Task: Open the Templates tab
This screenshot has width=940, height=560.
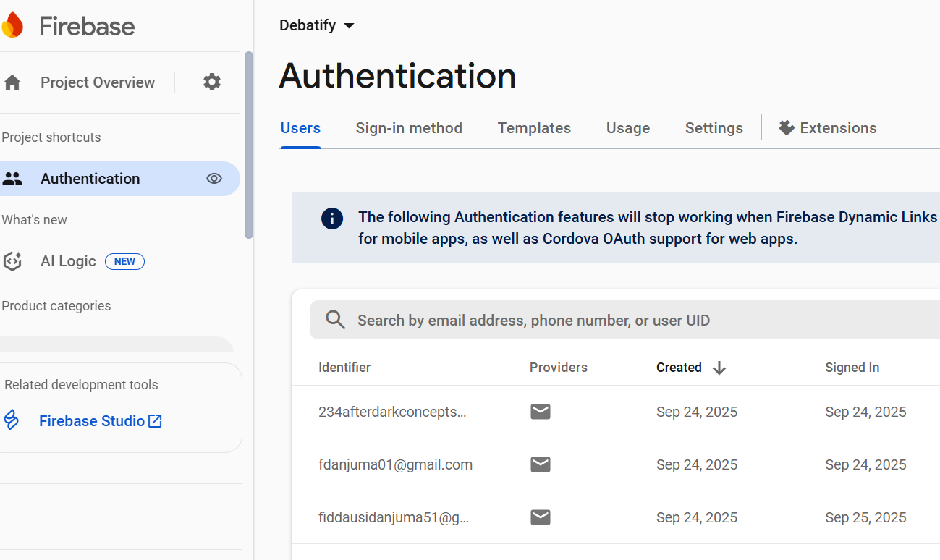Action: [x=534, y=128]
